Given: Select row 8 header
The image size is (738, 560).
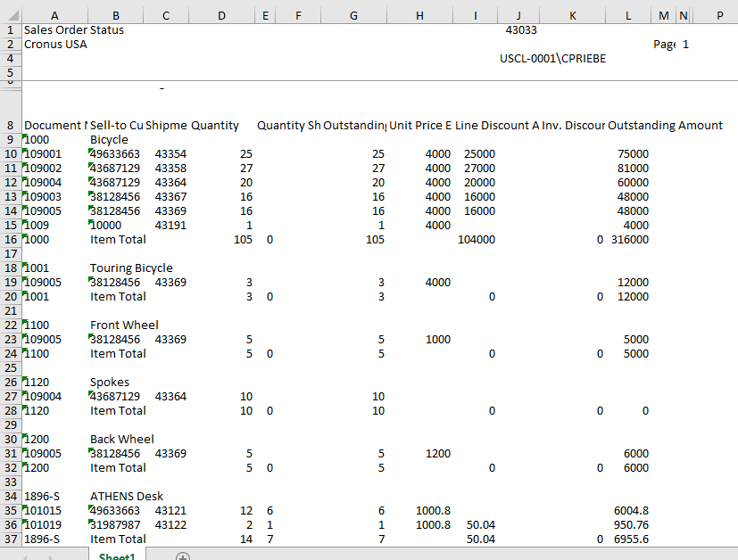Looking at the screenshot, I should [10, 126].
